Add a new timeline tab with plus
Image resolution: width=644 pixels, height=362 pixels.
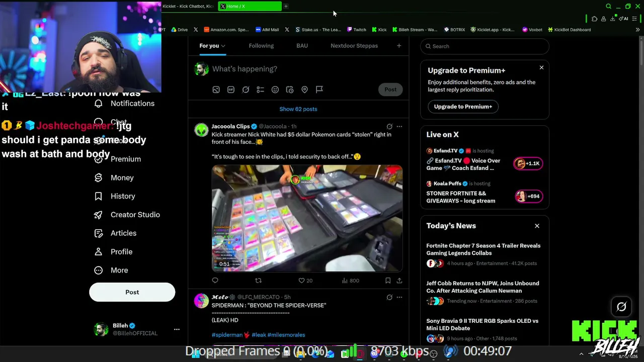coord(399,46)
